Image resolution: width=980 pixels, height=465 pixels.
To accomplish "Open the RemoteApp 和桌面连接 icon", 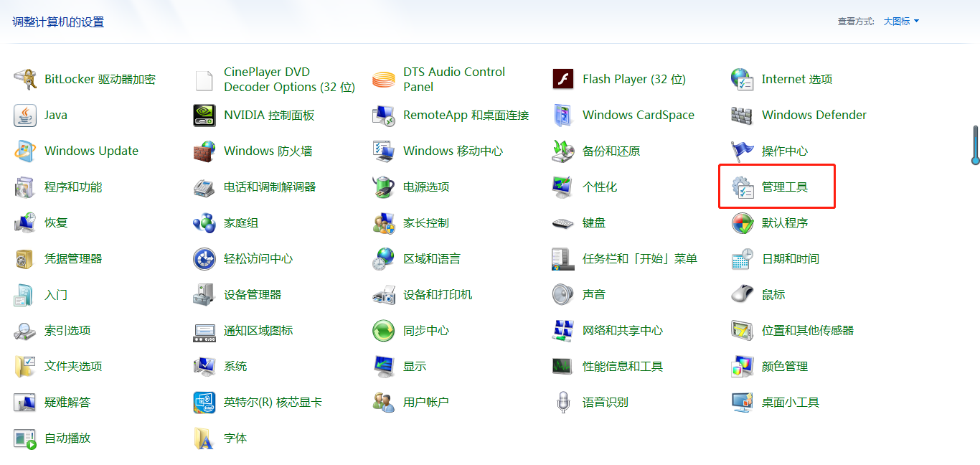I will coord(384,115).
